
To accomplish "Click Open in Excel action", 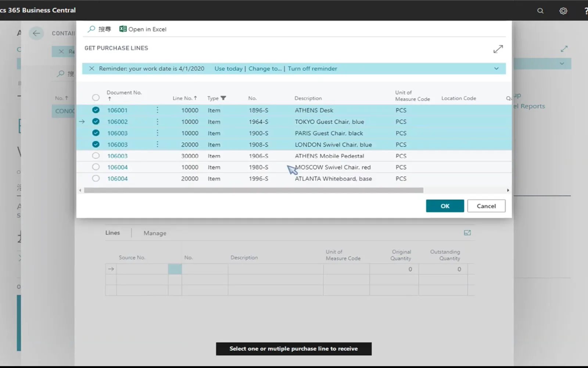I will click(143, 29).
